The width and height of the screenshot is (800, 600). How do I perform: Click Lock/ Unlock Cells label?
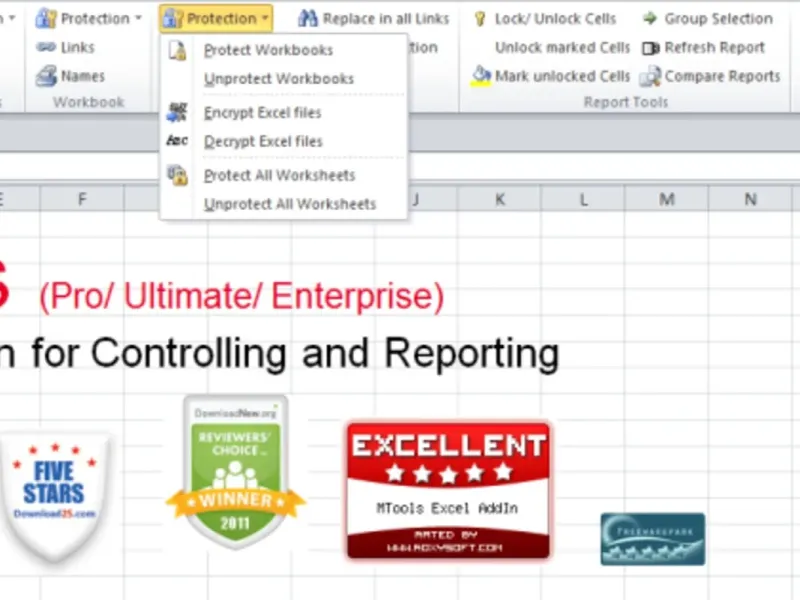pyautogui.click(x=556, y=19)
